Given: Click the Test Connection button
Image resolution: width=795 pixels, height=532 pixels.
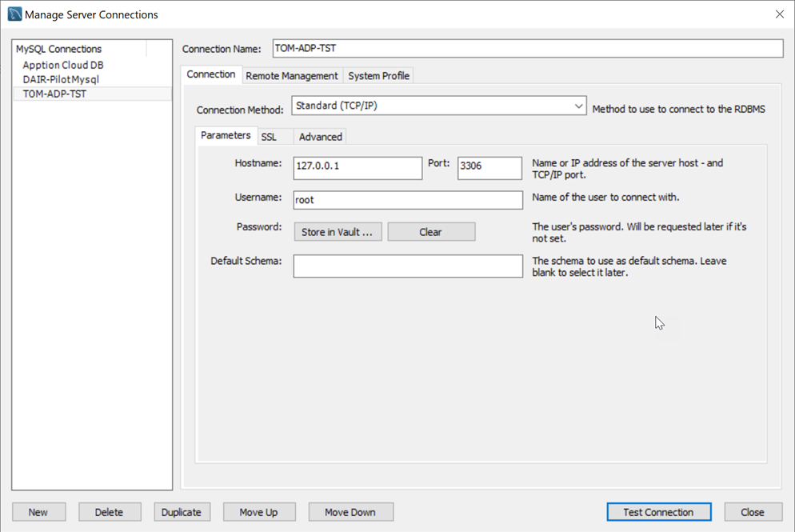Looking at the screenshot, I should click(658, 512).
